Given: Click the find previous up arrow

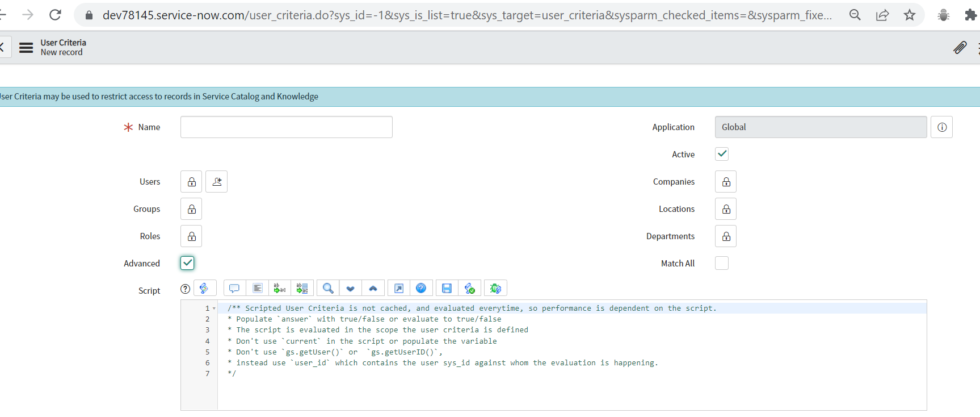Looking at the screenshot, I should pyautogui.click(x=373, y=288).
